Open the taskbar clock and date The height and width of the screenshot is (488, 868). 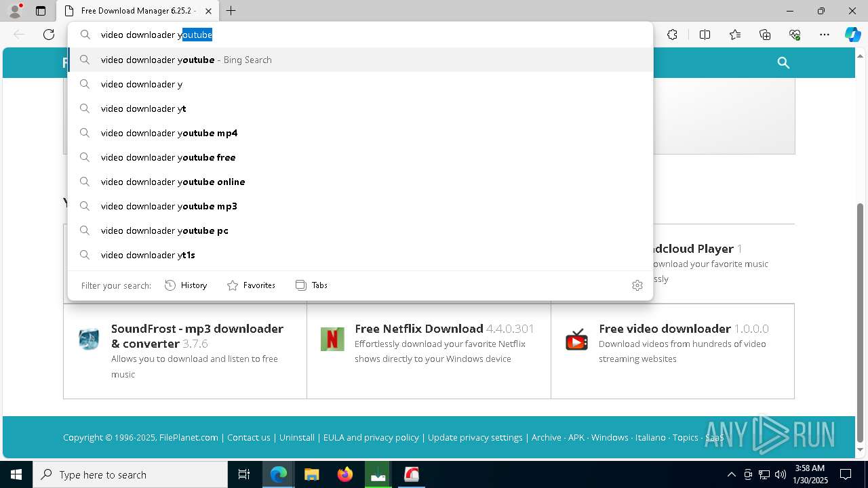coord(810,474)
